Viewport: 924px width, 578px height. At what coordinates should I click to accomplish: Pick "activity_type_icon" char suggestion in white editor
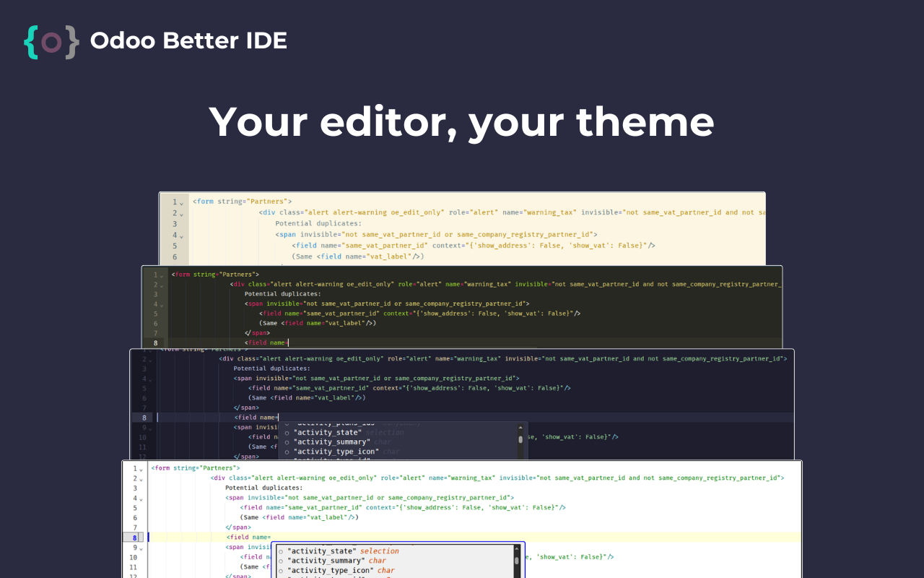pos(393,570)
